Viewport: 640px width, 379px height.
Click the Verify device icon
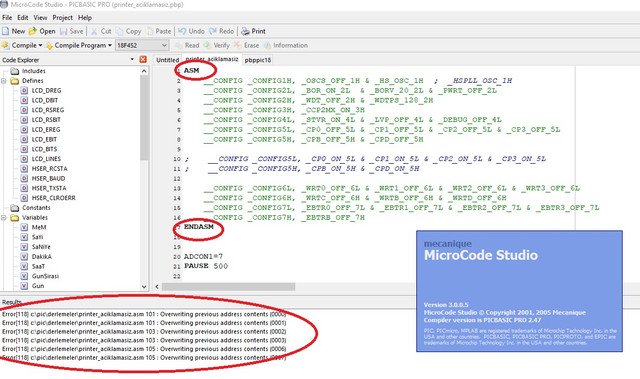pos(207,45)
